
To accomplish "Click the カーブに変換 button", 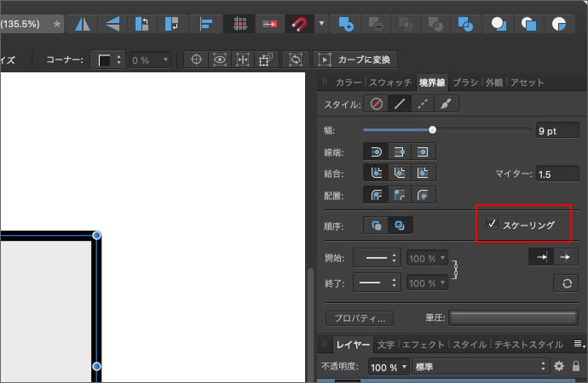I will click(356, 60).
